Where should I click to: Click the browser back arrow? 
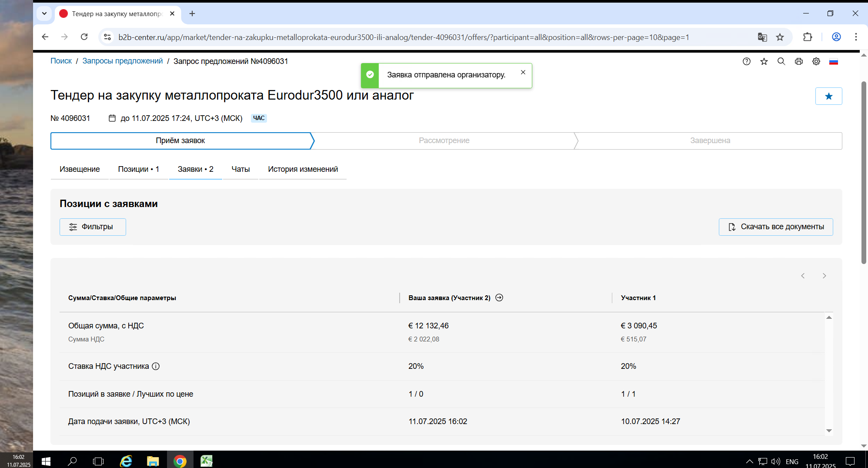click(45, 37)
